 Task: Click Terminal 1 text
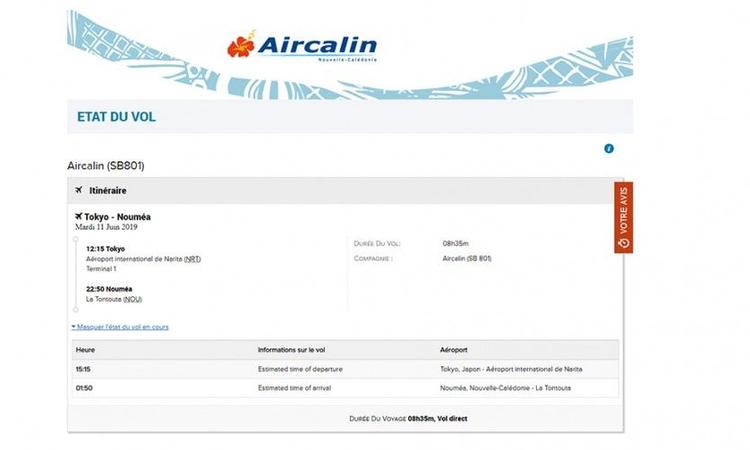(x=101, y=269)
